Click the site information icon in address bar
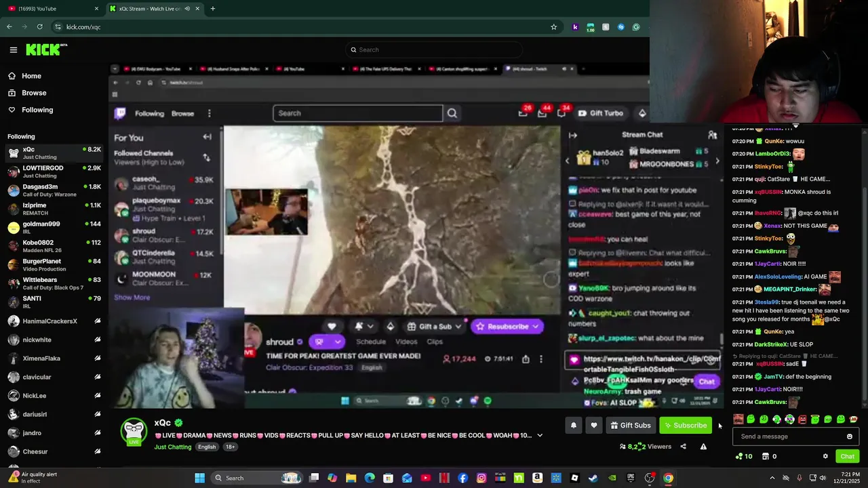Screen dimensions: 868x488 click(58, 27)
